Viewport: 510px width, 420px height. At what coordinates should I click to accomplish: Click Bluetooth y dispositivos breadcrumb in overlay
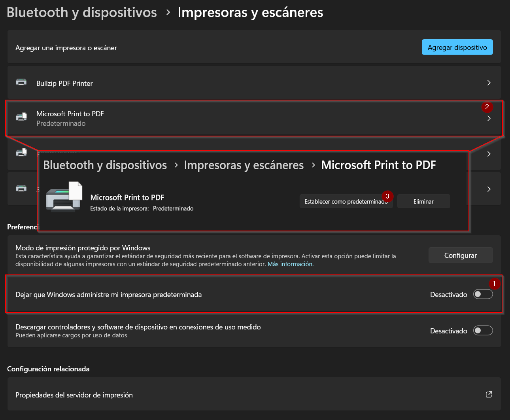(105, 165)
